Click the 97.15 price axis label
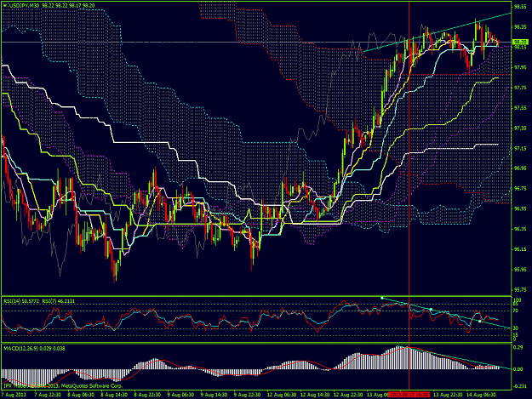 [x=520, y=148]
